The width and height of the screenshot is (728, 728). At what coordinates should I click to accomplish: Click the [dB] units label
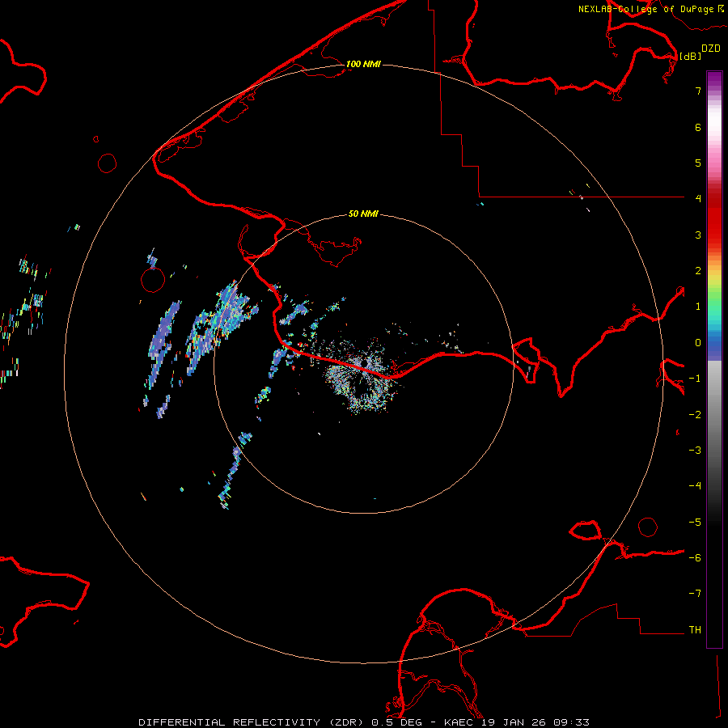coord(691,56)
